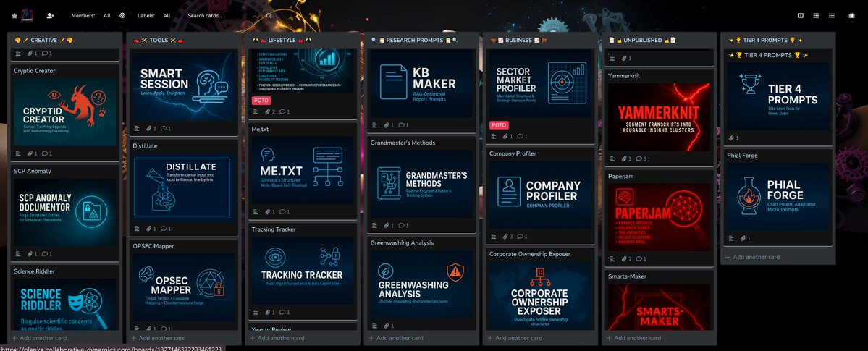This screenshot has height=351, width=868.
Task: Click the "Tracking Tracker" card title
Action: [274, 229]
